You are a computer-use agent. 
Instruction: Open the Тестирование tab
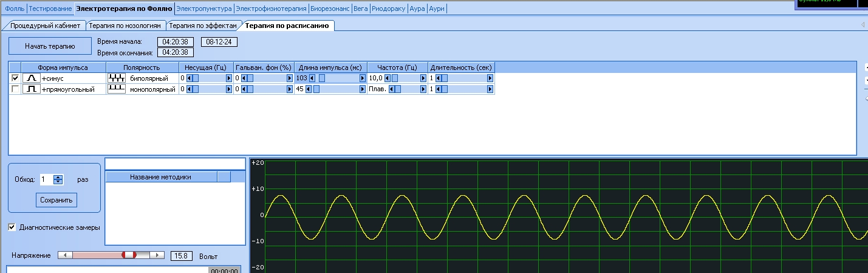click(x=50, y=9)
